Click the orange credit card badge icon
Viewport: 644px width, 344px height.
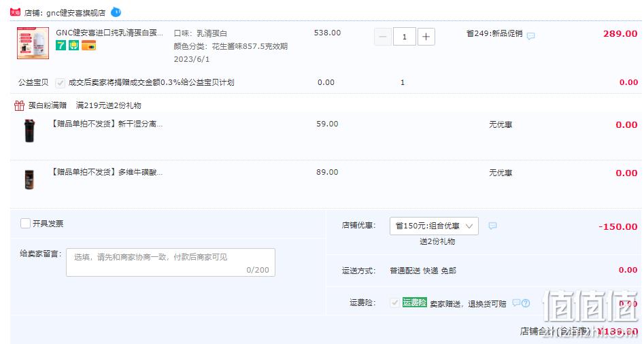click(x=88, y=46)
